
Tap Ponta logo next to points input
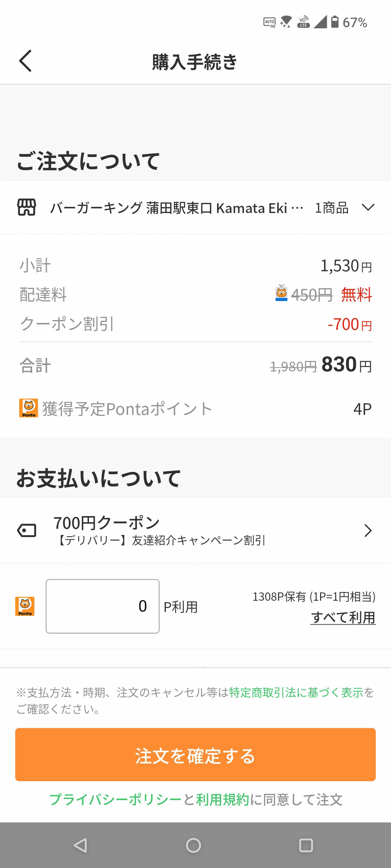tap(25, 606)
